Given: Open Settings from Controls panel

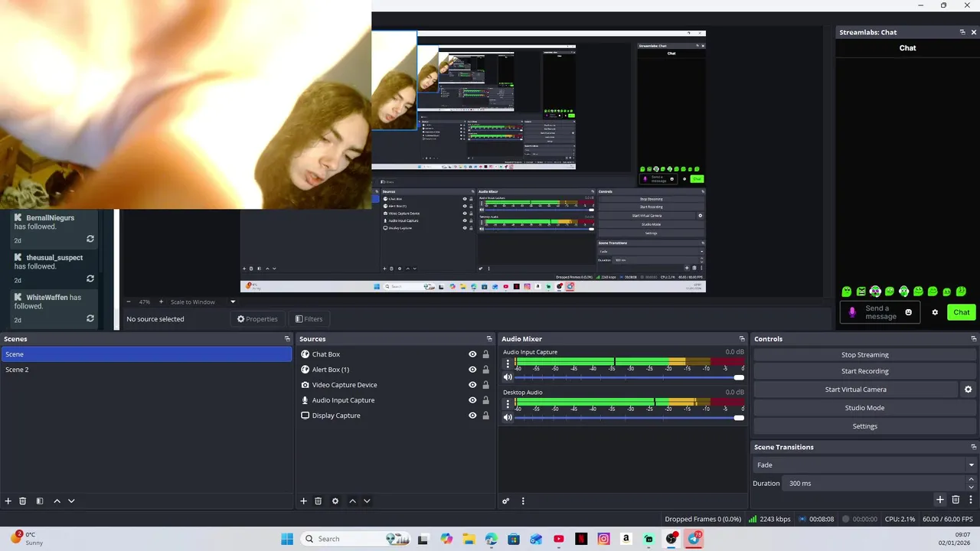Looking at the screenshot, I should [864, 426].
